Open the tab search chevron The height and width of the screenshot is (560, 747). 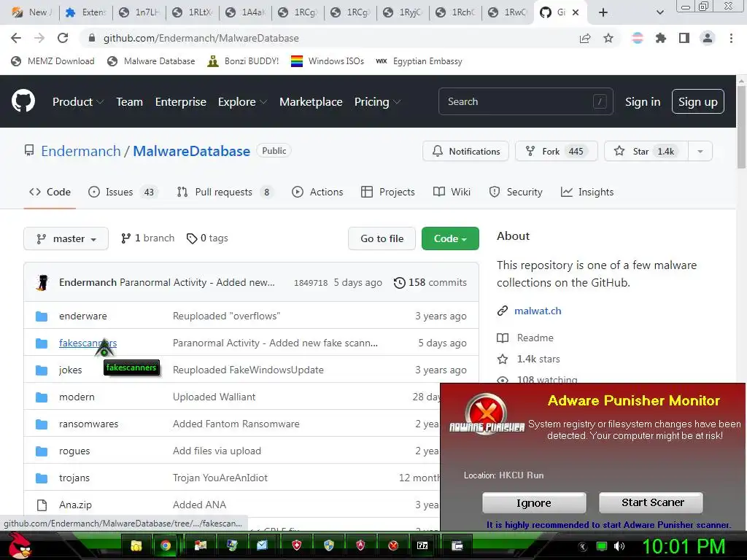pyautogui.click(x=660, y=12)
